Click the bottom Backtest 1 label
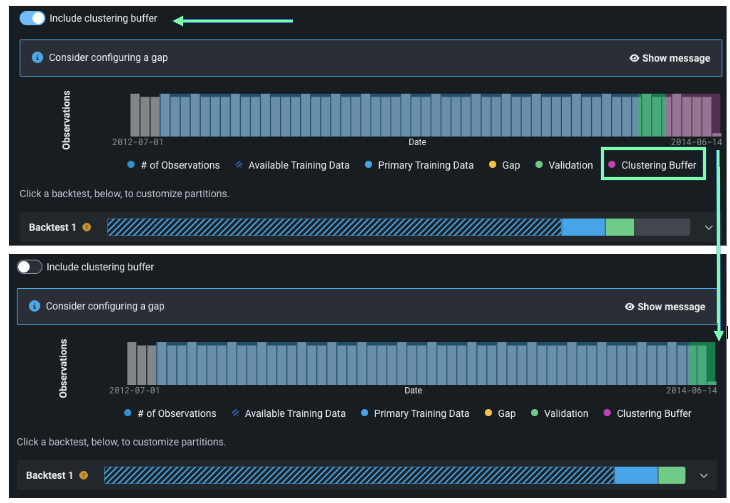This screenshot has width=730, height=503. click(x=50, y=476)
